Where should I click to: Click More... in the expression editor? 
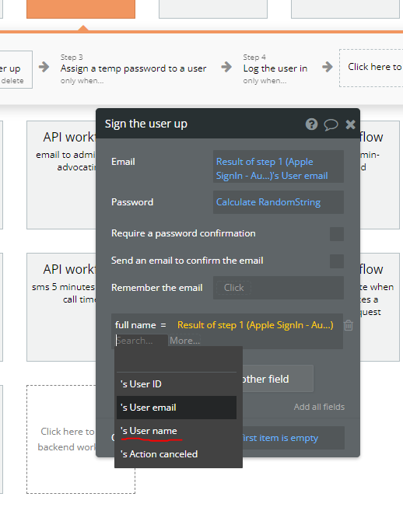click(184, 341)
